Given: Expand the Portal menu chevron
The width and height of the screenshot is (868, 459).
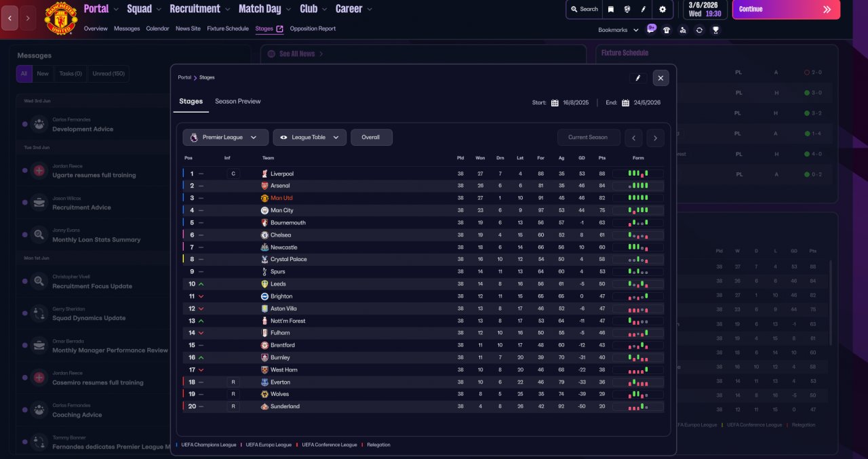Looking at the screenshot, I should (x=116, y=9).
